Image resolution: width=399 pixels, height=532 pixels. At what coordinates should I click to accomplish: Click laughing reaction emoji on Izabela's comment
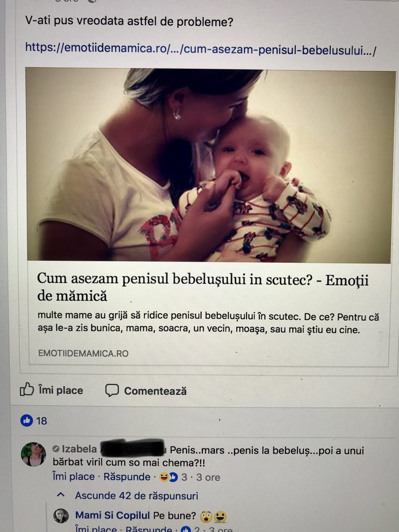[x=164, y=477]
